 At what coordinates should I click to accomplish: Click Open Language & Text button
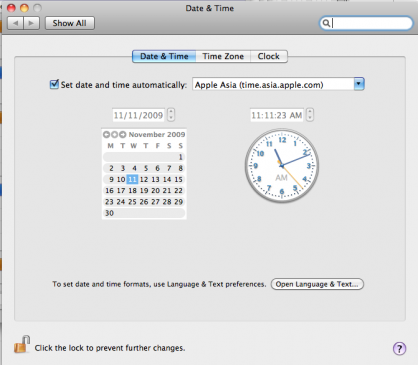pos(317,284)
